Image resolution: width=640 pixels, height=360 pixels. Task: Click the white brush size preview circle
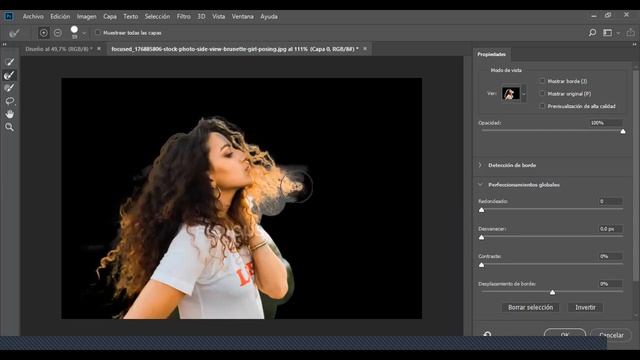click(74, 30)
